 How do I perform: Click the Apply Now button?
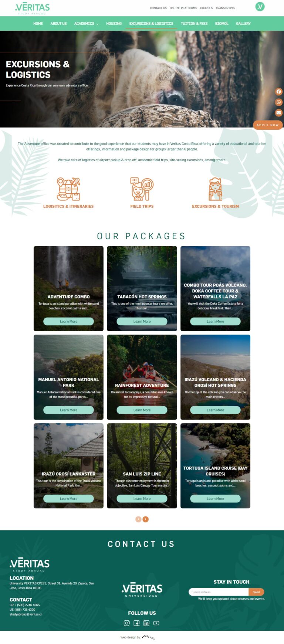[268, 125]
